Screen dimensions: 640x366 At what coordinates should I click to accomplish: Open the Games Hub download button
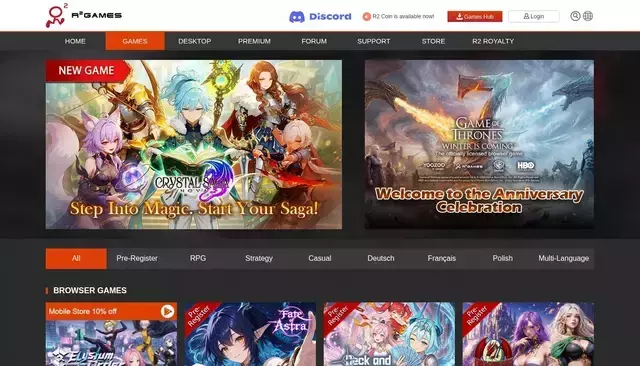[x=475, y=16]
